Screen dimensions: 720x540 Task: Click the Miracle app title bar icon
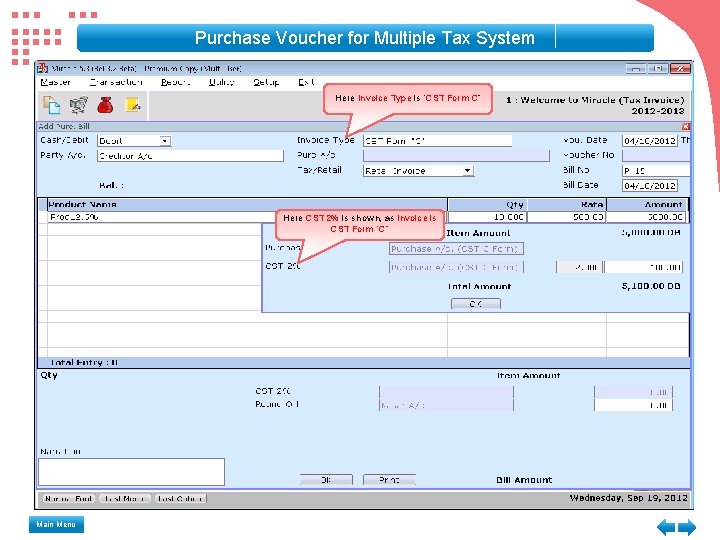point(43,68)
